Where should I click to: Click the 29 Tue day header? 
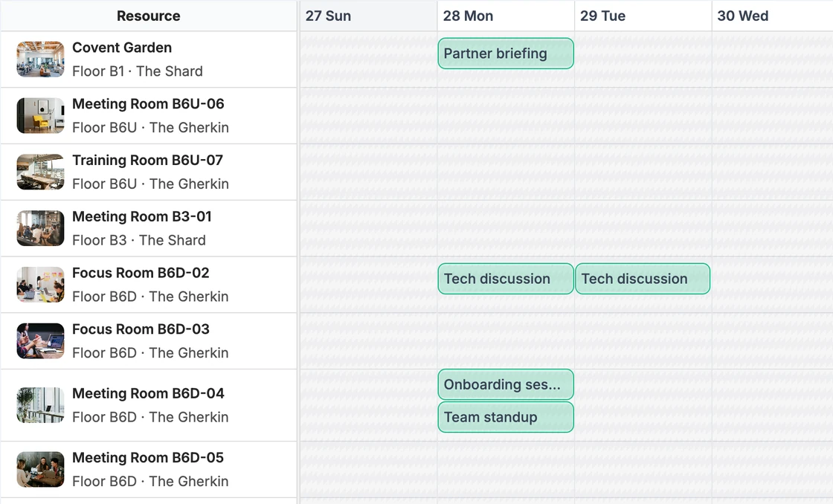(643, 16)
